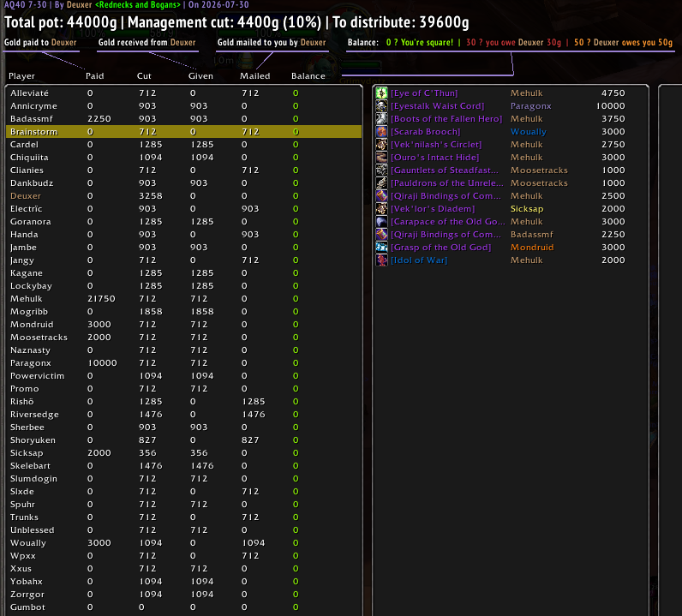Click the AQ40 7-30 raid title text
Image resolution: width=682 pixels, height=616 pixels.
tap(25, 5)
